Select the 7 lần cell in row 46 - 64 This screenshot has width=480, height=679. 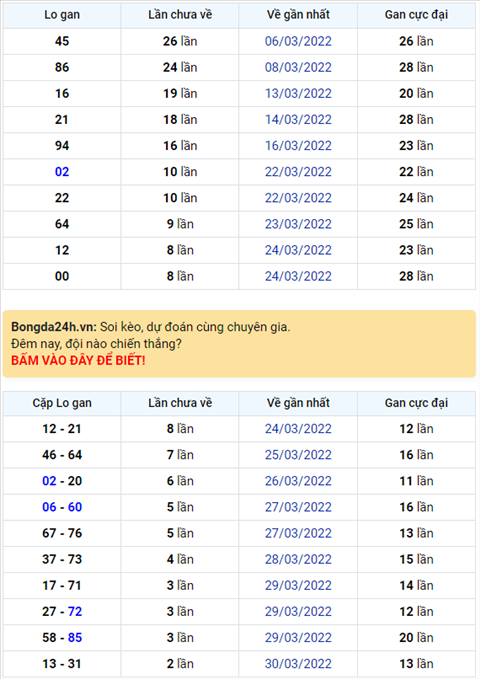[x=180, y=455]
